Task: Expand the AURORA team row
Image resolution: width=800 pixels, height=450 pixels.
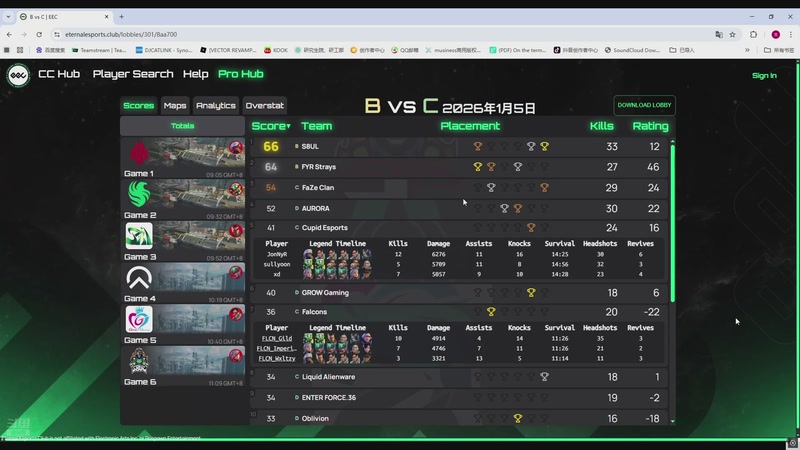Action: pos(459,208)
